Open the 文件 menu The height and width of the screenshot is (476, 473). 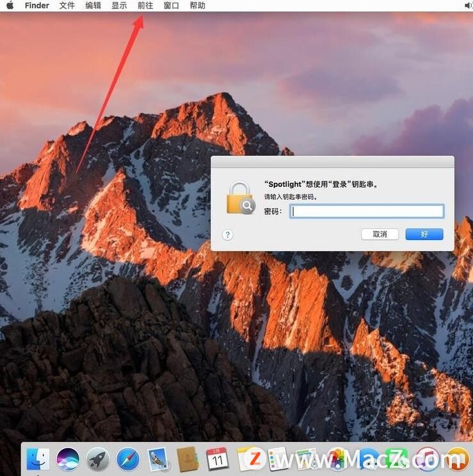click(x=67, y=6)
